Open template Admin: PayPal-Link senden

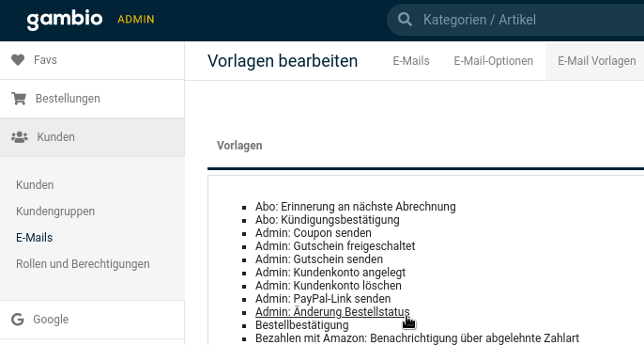323,299
